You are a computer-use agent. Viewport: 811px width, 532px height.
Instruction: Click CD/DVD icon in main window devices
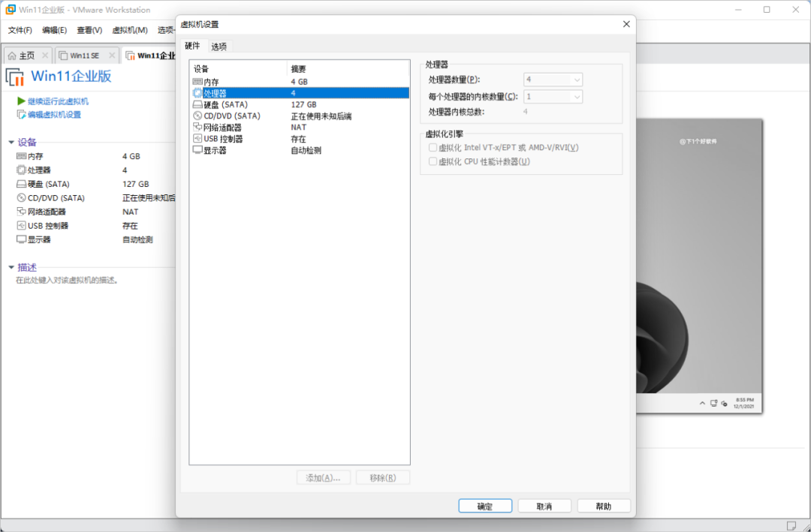[x=21, y=198]
